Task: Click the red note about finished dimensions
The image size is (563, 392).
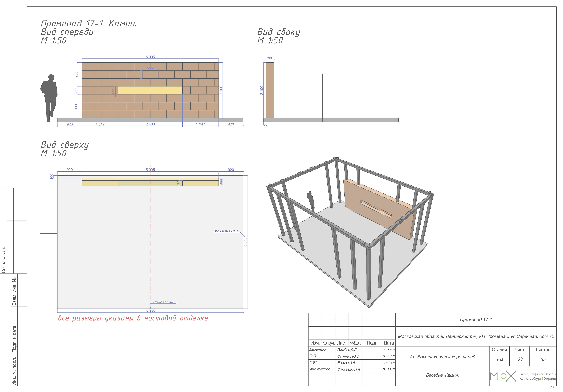Action: tap(133, 318)
